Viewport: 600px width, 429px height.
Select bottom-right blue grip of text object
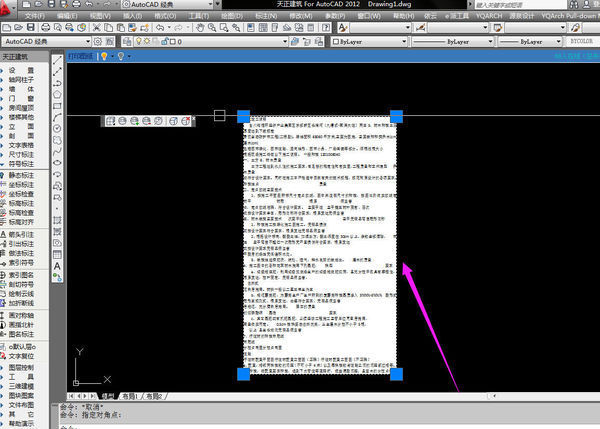click(x=396, y=374)
